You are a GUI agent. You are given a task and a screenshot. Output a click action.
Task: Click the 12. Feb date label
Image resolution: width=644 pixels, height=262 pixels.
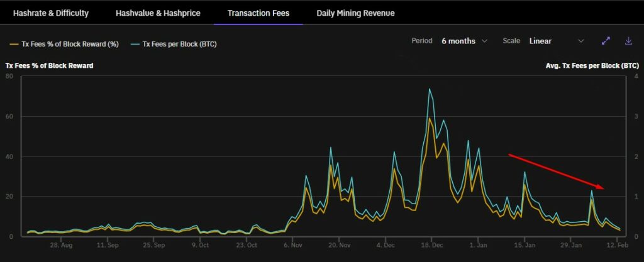click(617, 245)
